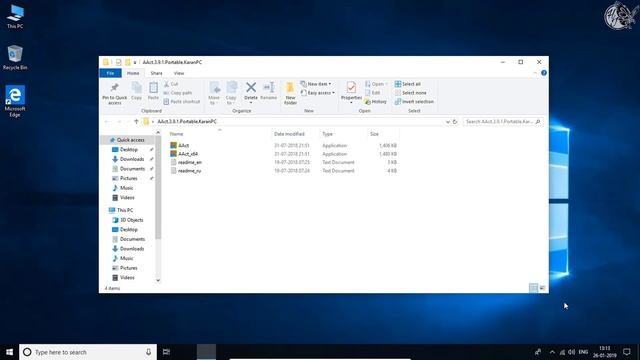Click Select none
The width and height of the screenshot is (640, 360).
pyautogui.click(x=410, y=93)
